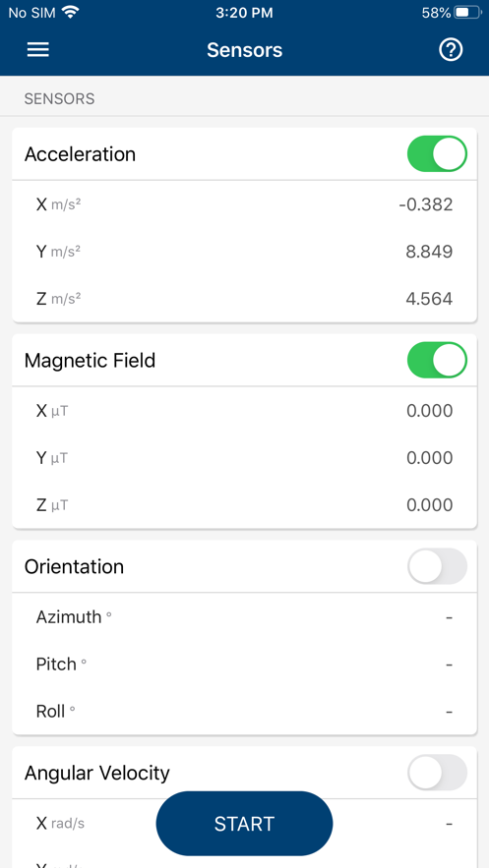Open the hamburger menu

(x=38, y=50)
